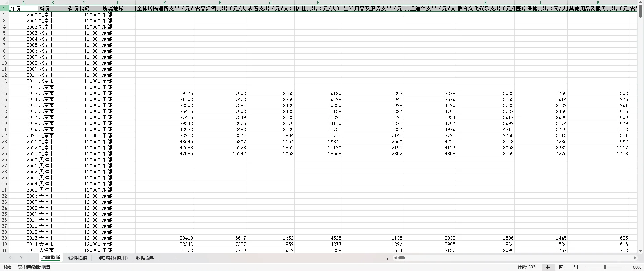Click the cell with value 20419
The height and width of the screenshot is (271, 644).
click(164, 238)
